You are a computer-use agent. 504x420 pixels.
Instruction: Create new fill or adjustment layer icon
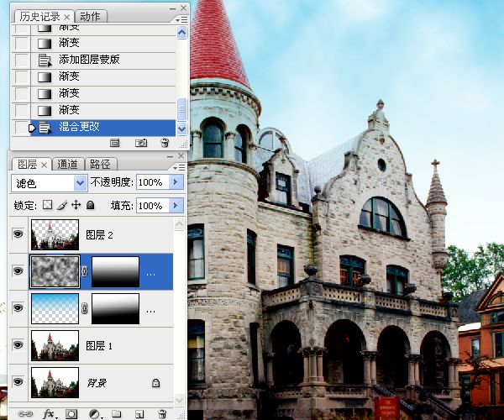pyautogui.click(x=94, y=413)
